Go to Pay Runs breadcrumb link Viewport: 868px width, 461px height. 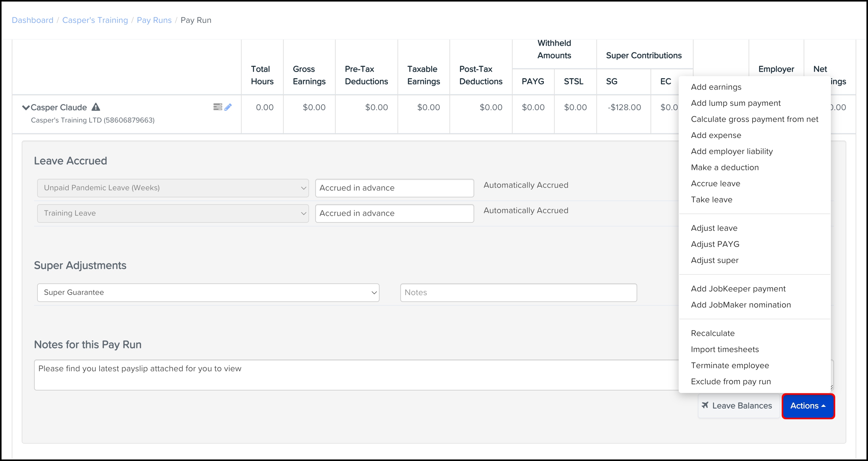click(154, 20)
